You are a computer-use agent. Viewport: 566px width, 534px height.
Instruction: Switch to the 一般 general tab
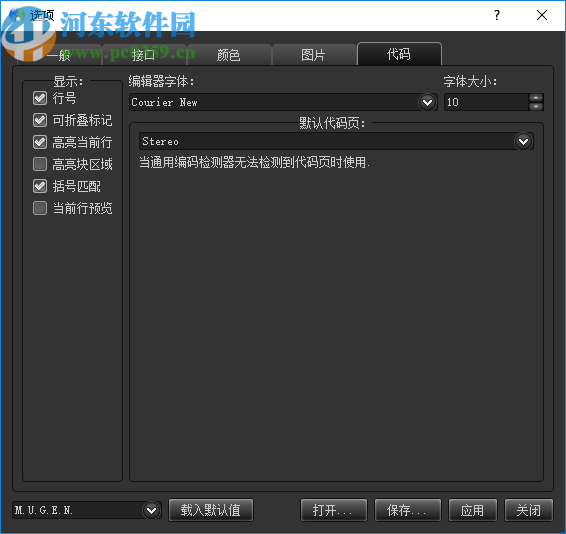(60, 55)
